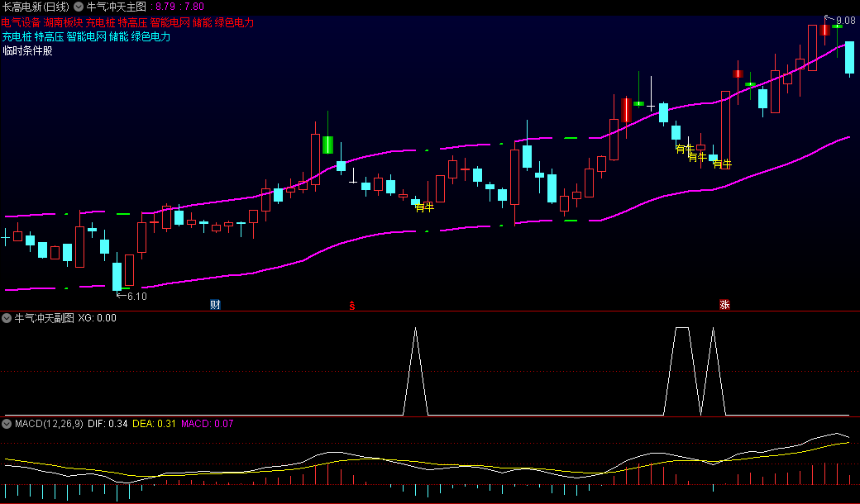Click the cyan 绿色电力 concept tag
860x504 pixels.
150,37
